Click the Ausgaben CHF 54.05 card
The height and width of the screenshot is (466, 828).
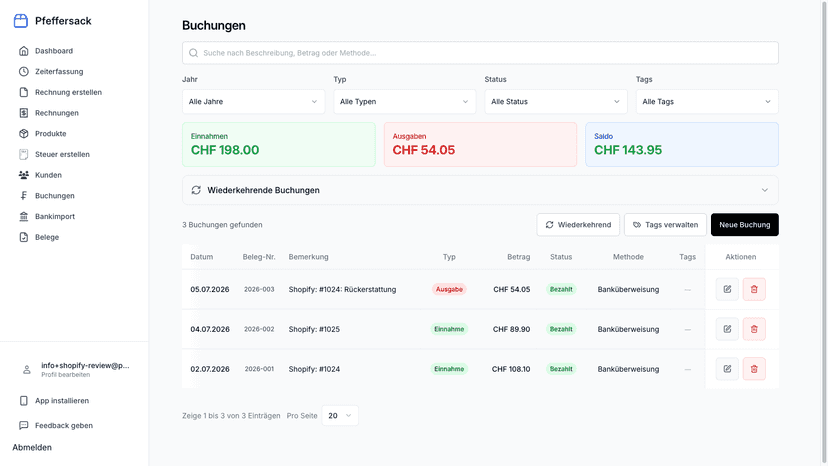point(480,144)
